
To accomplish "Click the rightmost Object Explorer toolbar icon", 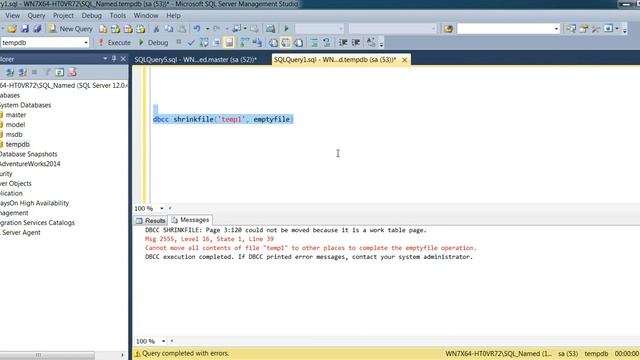I will click(x=73, y=72).
